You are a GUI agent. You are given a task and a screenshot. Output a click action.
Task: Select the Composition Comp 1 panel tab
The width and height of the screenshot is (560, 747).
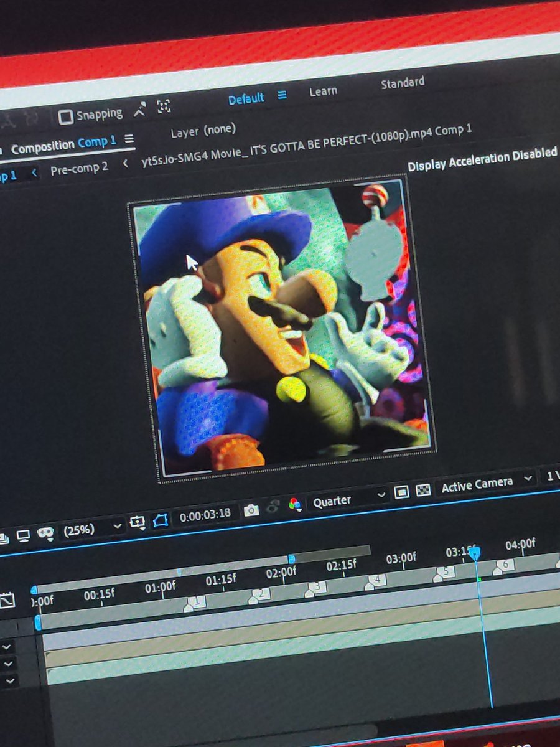tap(63, 146)
